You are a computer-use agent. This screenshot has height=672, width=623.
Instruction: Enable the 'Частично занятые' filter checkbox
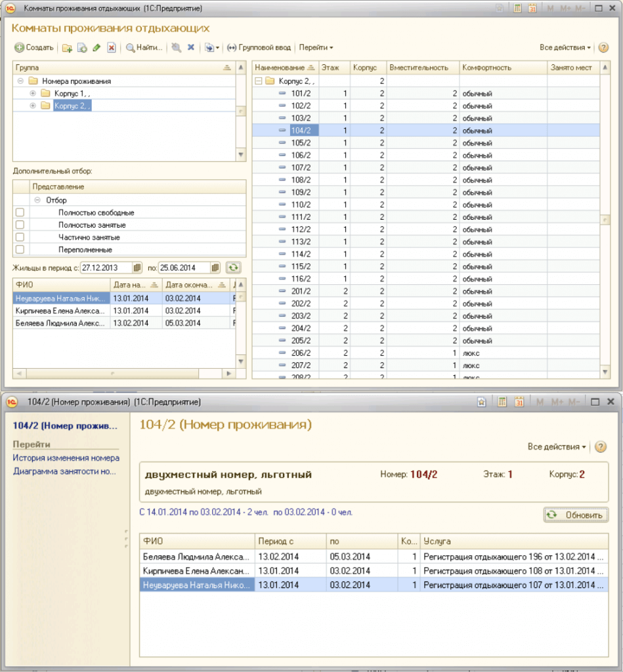point(20,237)
